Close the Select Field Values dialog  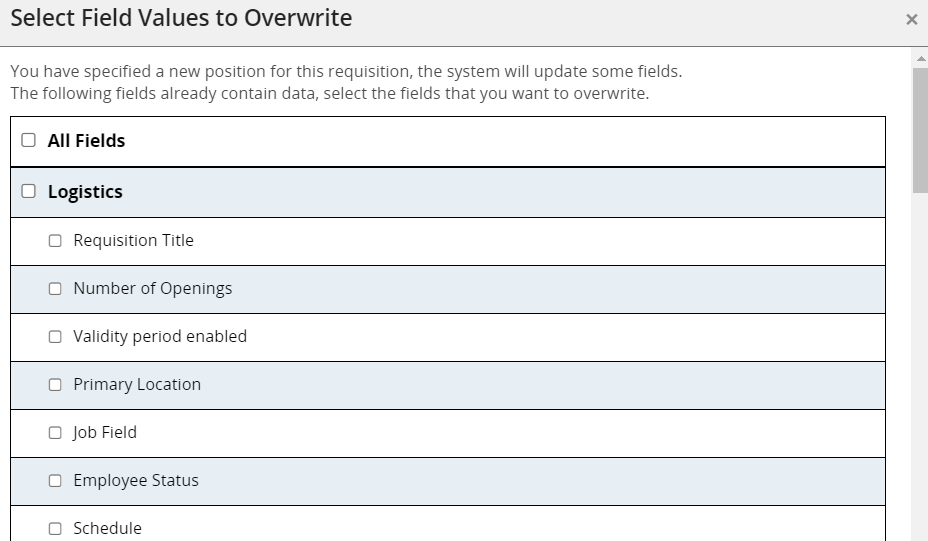click(911, 20)
